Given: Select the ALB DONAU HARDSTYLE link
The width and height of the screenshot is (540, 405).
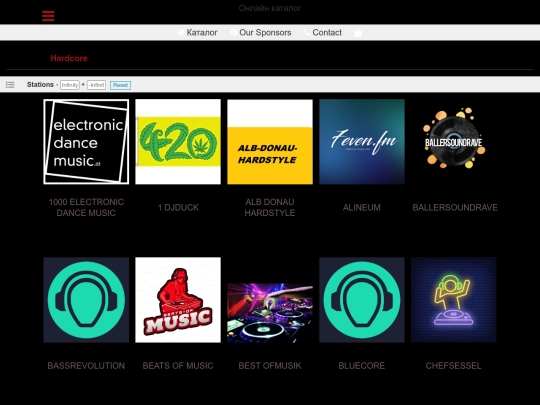Looking at the screenshot, I should 270,207.
